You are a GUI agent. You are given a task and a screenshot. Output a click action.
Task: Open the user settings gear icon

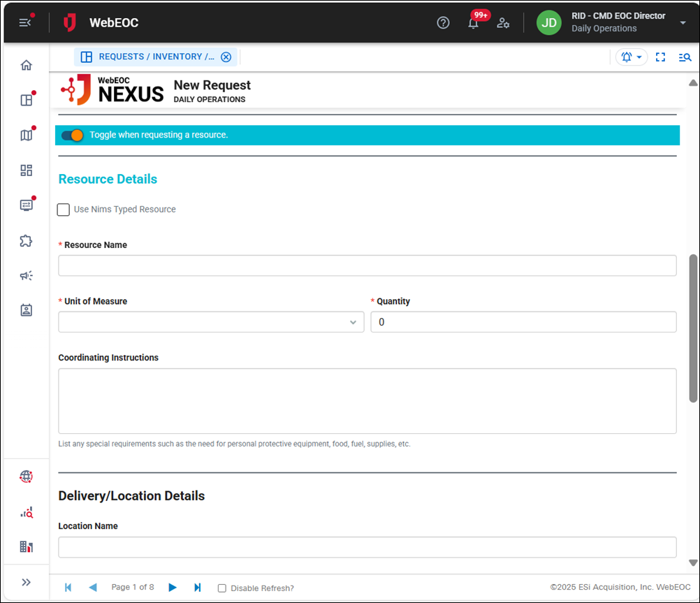click(503, 22)
